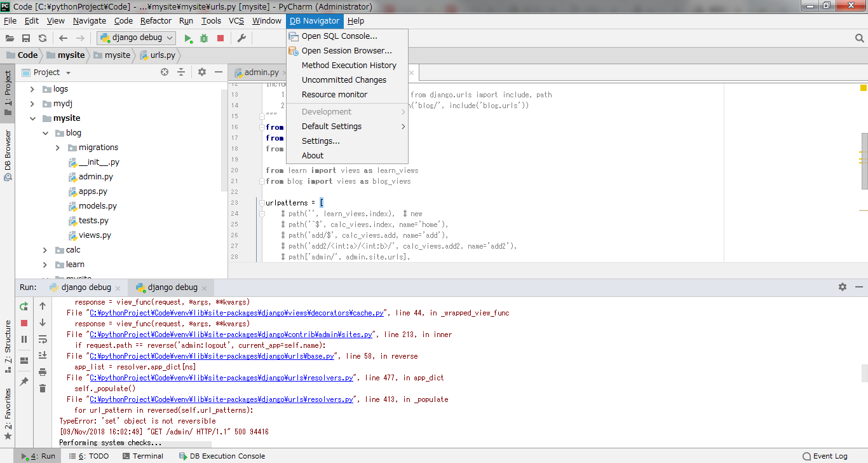
Task: Expand the logs folder
Action: (x=32, y=89)
